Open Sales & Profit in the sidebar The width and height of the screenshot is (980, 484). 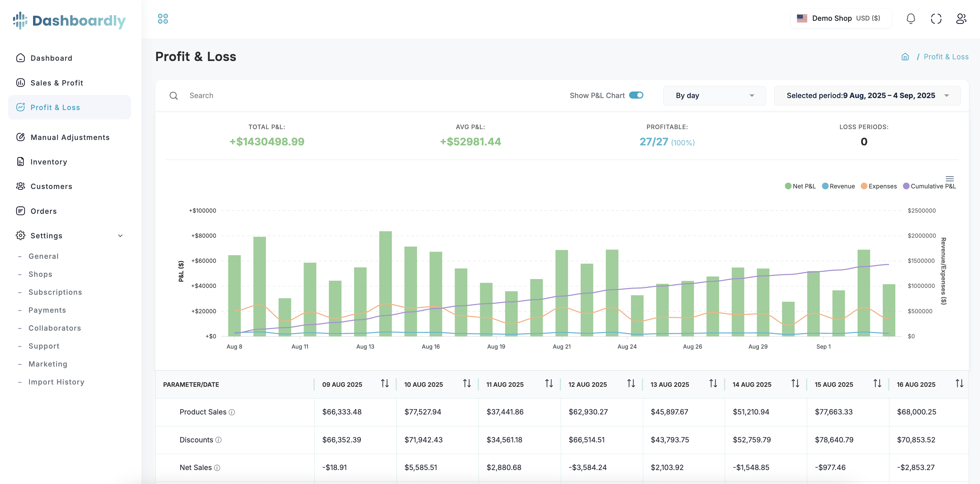(x=57, y=83)
